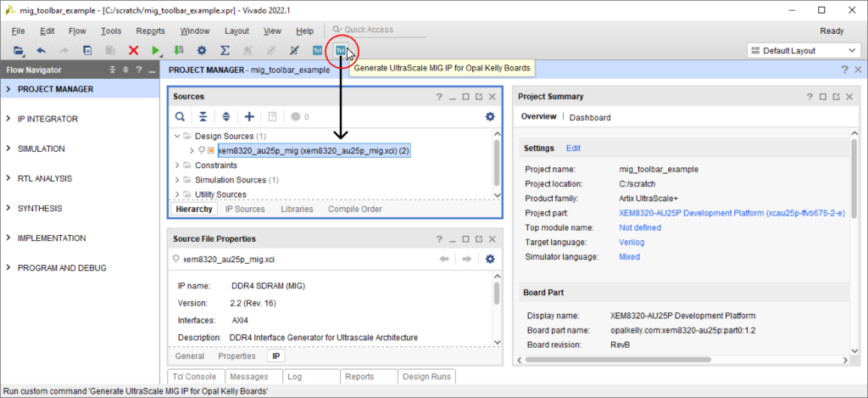
Task: Expand the Utility Sources folder
Action: [177, 194]
